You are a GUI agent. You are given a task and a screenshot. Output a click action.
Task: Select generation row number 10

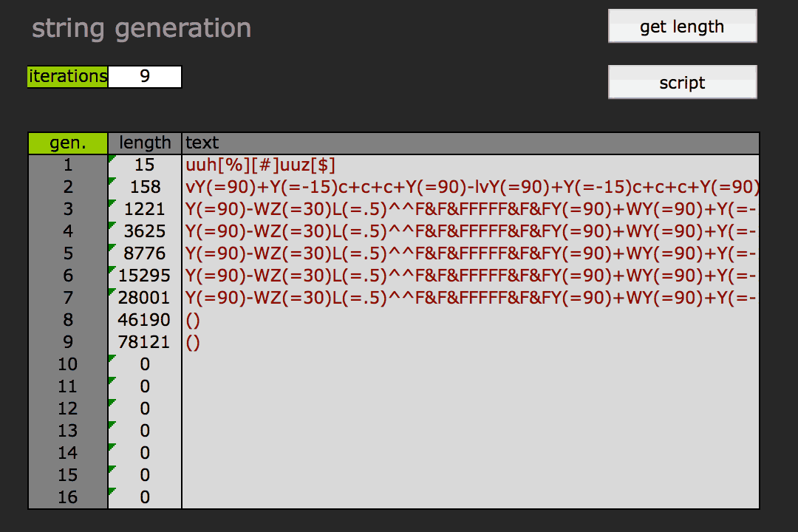click(x=68, y=364)
